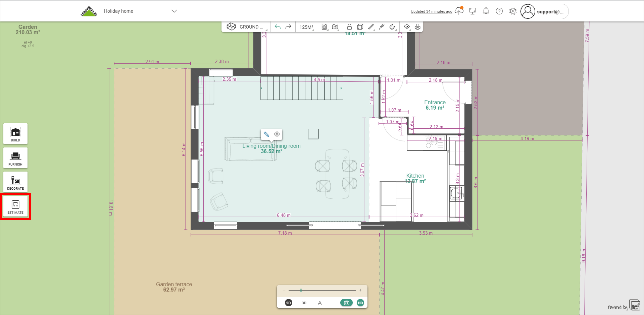The height and width of the screenshot is (315, 644).
Task: Click the zoom slider handle
Action: (301, 290)
